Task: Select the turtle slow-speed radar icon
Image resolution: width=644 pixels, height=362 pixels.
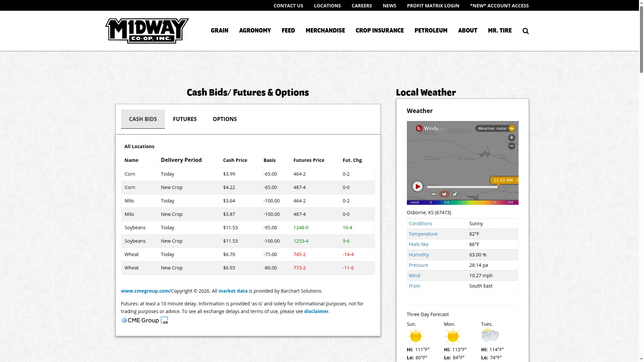Action: 434,194
